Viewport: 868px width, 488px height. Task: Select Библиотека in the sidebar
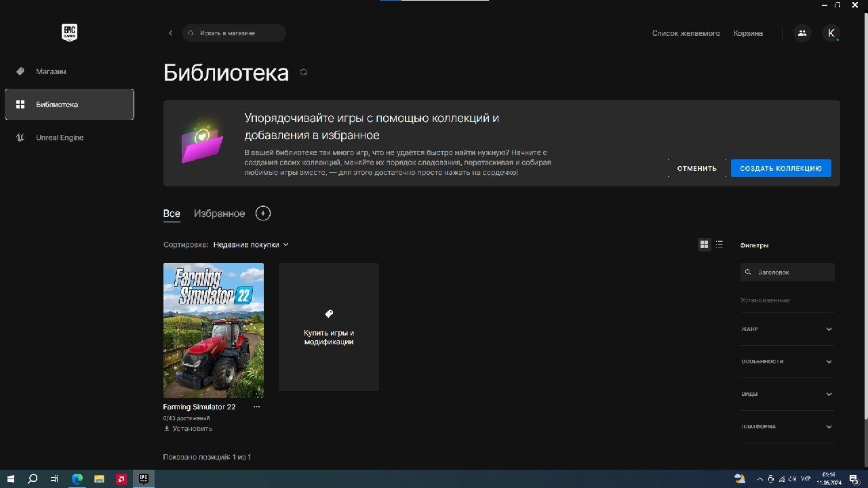tap(69, 104)
